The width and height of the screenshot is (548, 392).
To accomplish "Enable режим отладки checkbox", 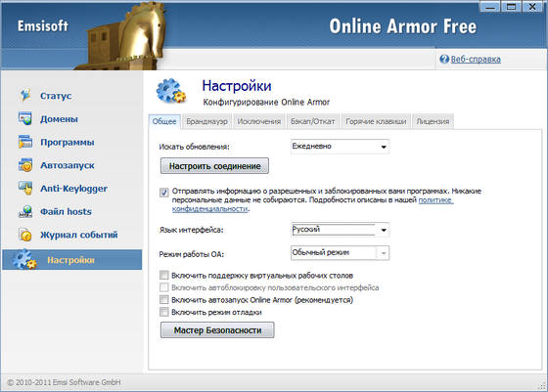I will point(164,312).
